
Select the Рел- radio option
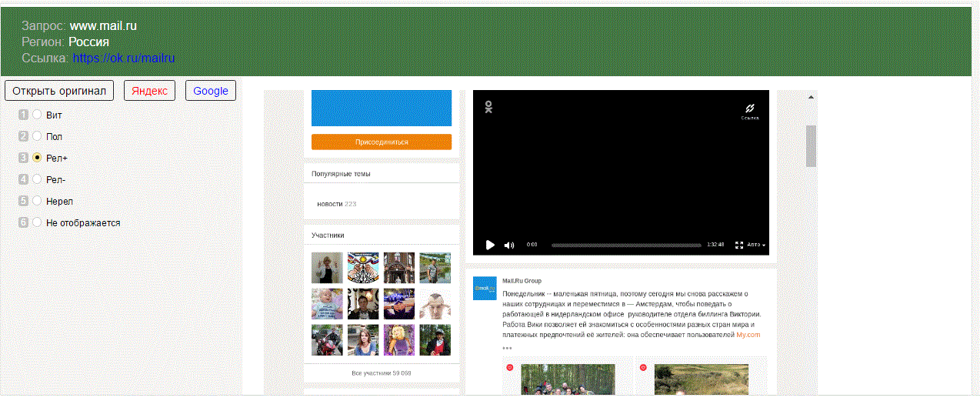(37, 179)
